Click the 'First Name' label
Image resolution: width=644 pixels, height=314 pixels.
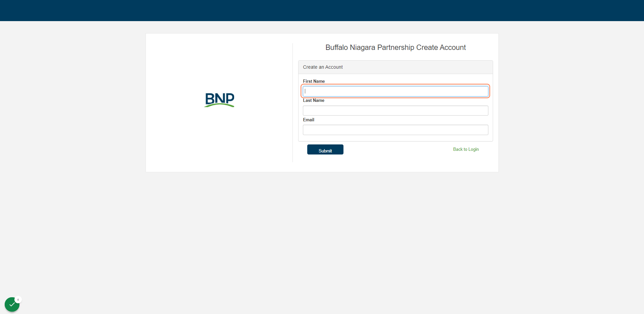[314, 81]
